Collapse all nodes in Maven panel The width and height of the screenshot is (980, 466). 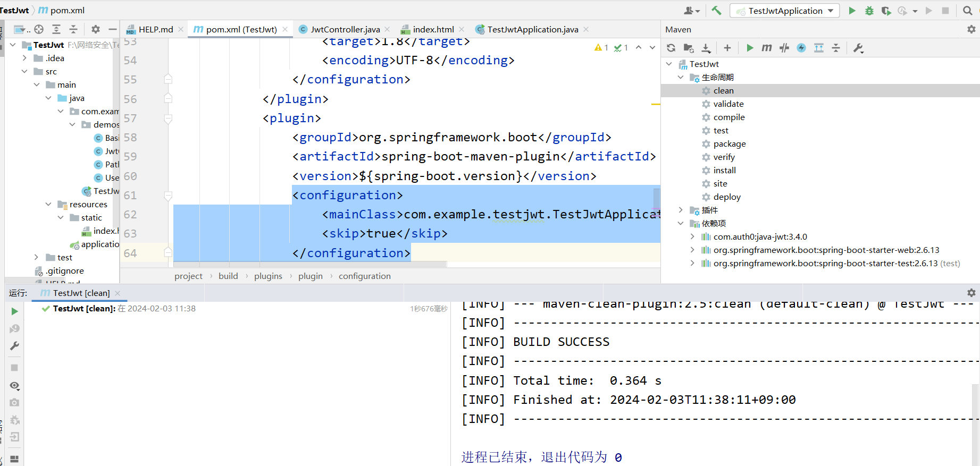(836, 48)
